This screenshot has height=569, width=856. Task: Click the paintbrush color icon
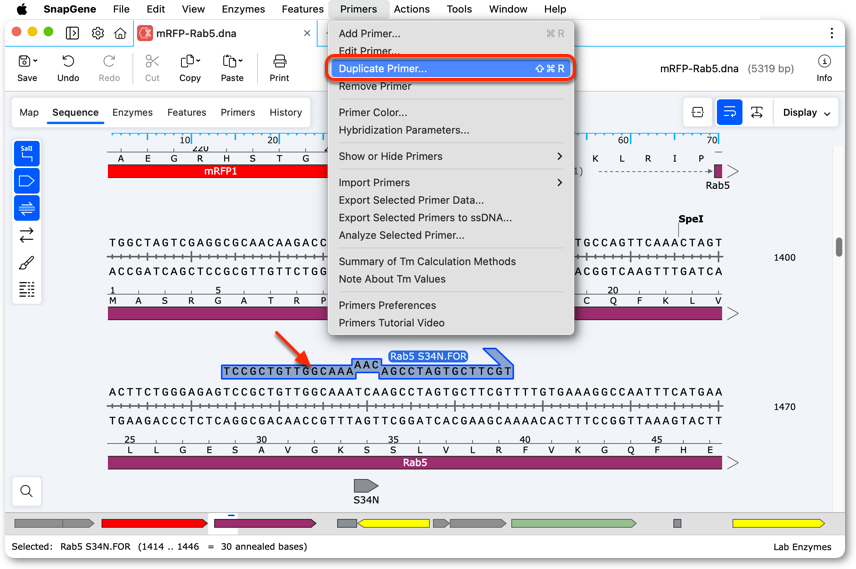click(x=27, y=263)
